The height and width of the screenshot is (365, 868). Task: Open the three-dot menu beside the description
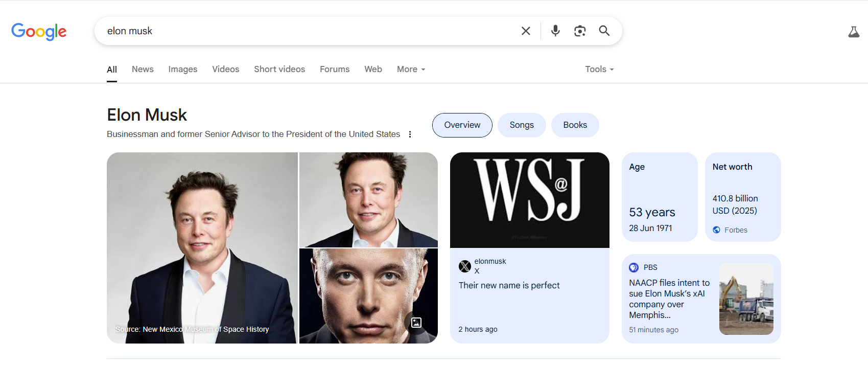(410, 134)
